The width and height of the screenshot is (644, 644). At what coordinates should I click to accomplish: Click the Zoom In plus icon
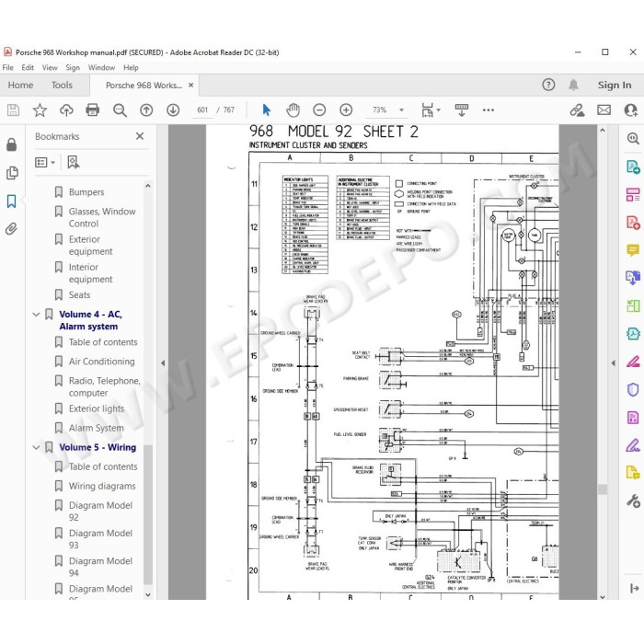pos(346,110)
